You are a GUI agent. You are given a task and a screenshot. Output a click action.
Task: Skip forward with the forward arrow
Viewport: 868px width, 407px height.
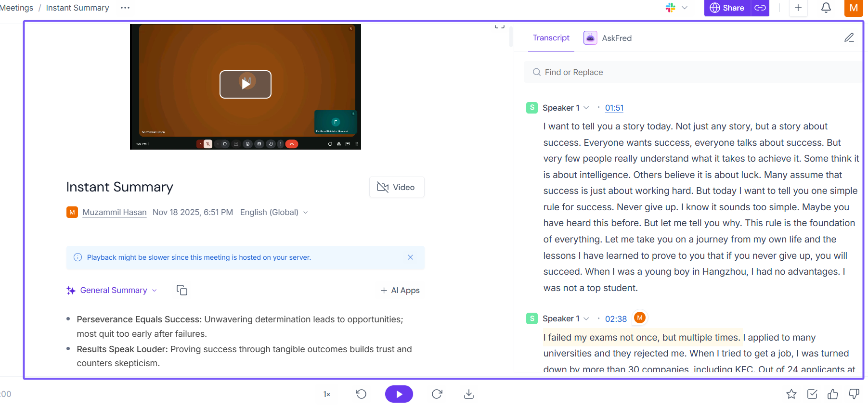pyautogui.click(x=437, y=394)
